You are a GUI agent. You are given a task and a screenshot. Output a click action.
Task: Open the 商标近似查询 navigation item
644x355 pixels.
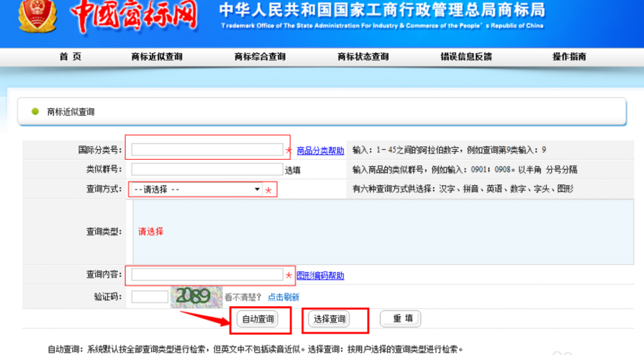point(157,57)
